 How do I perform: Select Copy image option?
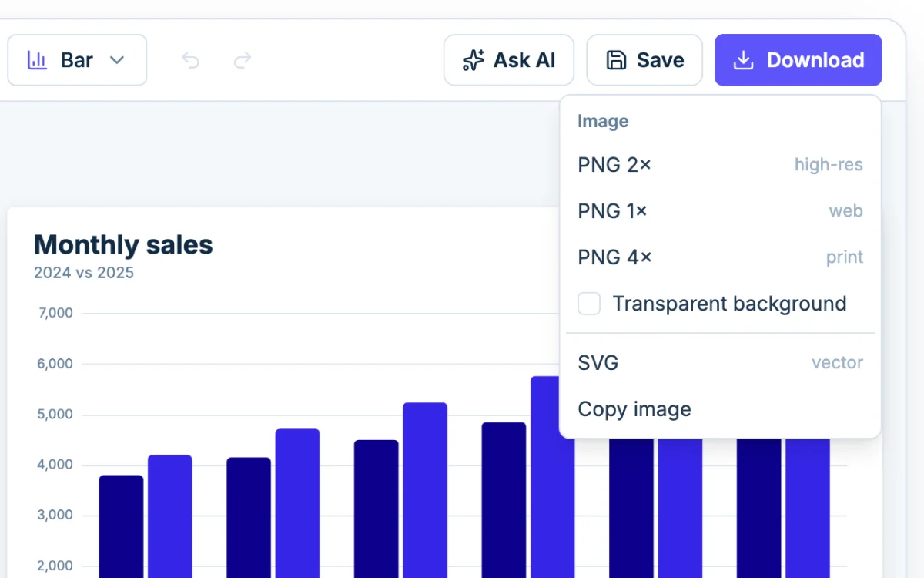tap(720, 409)
